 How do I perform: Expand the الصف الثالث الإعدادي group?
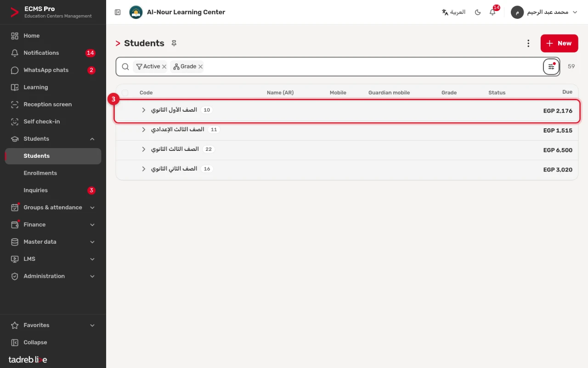click(x=143, y=130)
